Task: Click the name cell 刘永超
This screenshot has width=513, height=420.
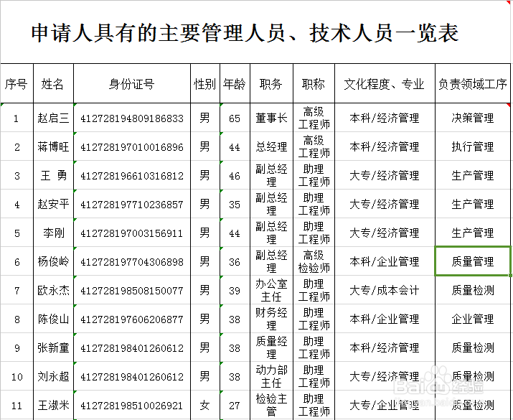Action: coord(53,376)
